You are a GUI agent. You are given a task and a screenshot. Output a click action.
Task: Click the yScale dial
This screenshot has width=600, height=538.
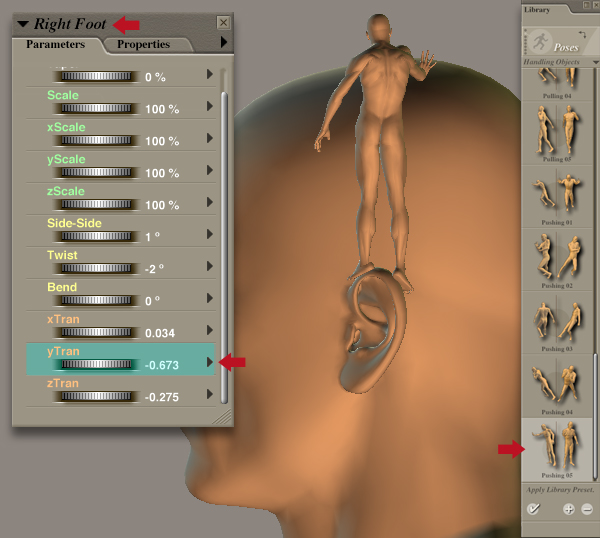[96, 173]
